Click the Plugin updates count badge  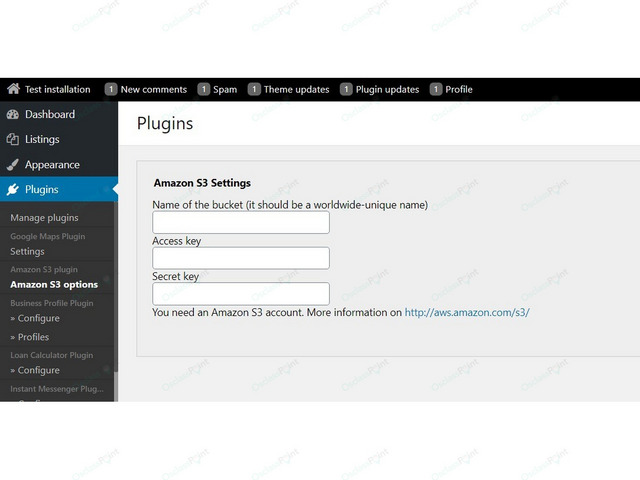pos(346,89)
